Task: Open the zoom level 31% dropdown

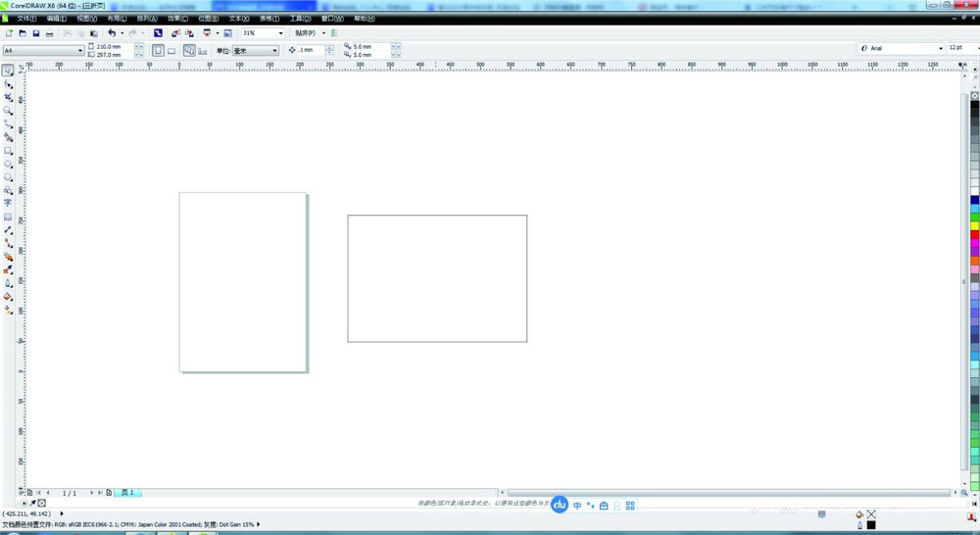Action: click(280, 33)
